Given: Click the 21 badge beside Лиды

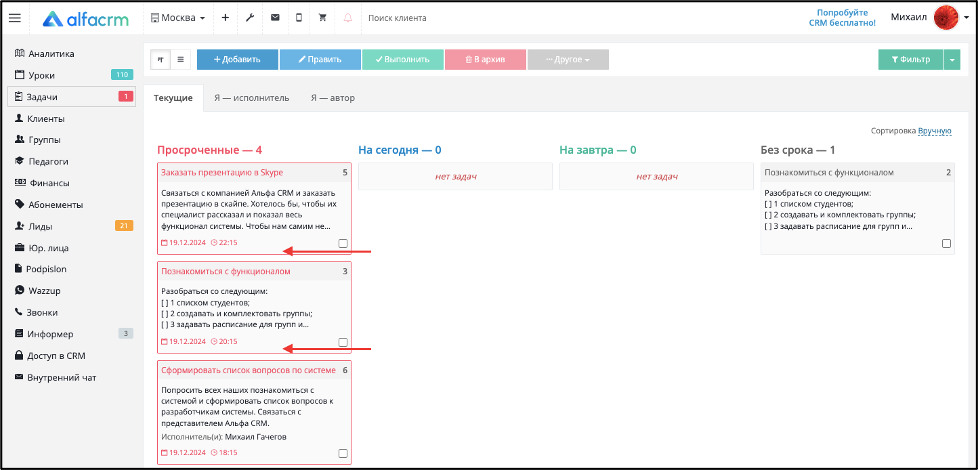Looking at the screenshot, I should tap(124, 226).
